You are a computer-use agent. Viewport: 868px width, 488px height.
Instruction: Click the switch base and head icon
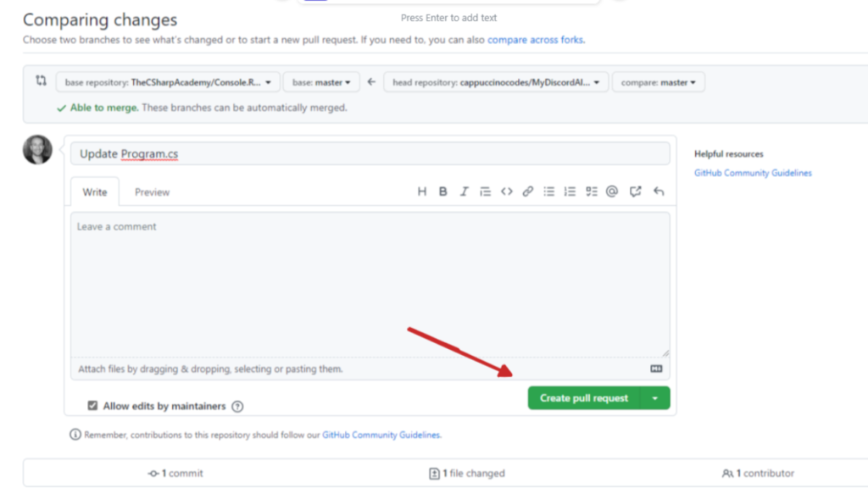41,80
